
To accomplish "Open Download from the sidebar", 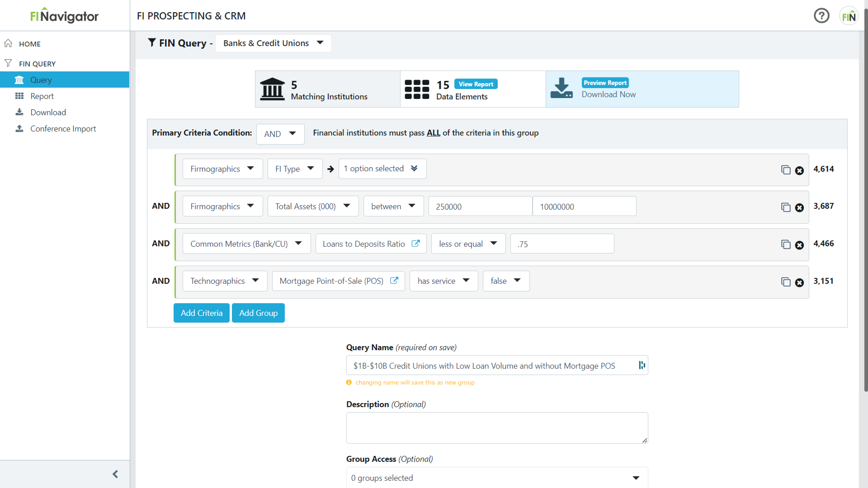I will 48,112.
